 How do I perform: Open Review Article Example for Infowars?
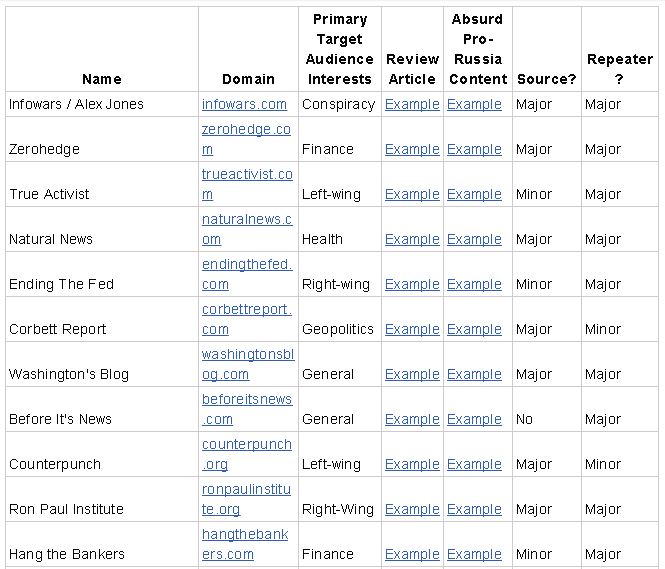tap(412, 104)
